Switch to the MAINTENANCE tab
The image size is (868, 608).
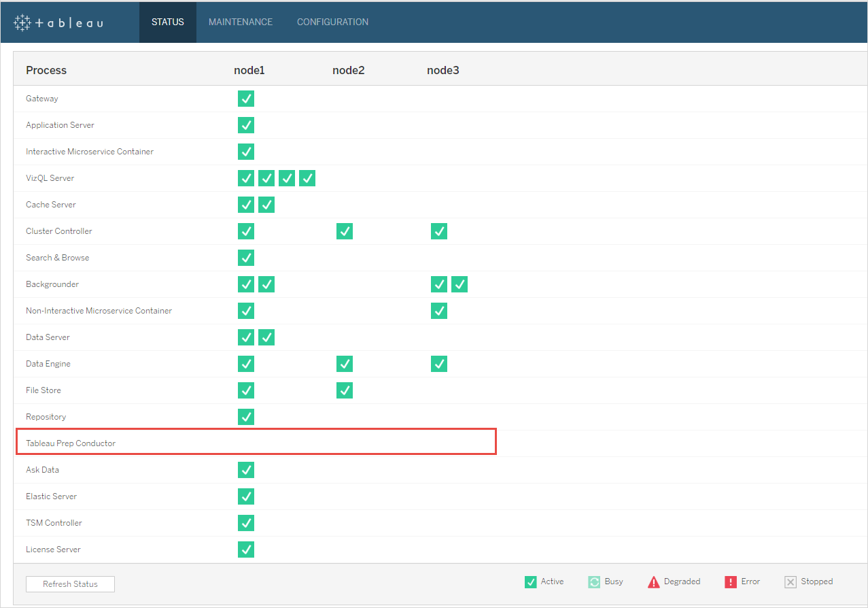point(241,22)
